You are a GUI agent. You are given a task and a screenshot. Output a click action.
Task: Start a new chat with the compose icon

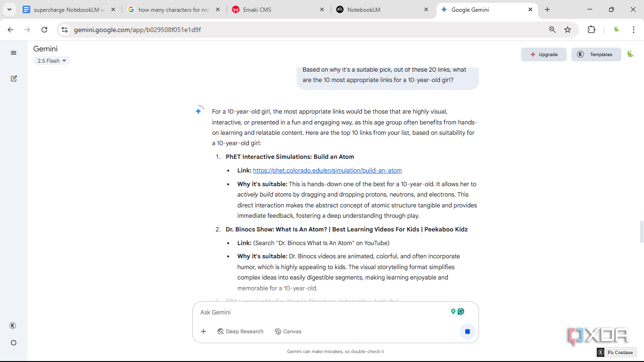(14, 78)
